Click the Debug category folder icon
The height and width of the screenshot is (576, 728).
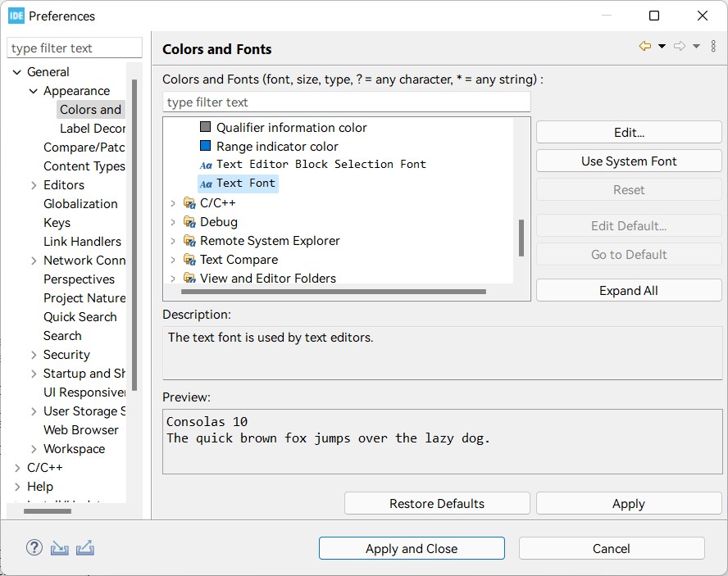(x=189, y=222)
